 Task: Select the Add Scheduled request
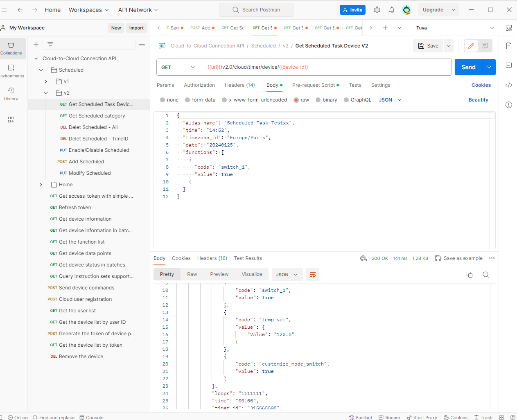tap(86, 162)
